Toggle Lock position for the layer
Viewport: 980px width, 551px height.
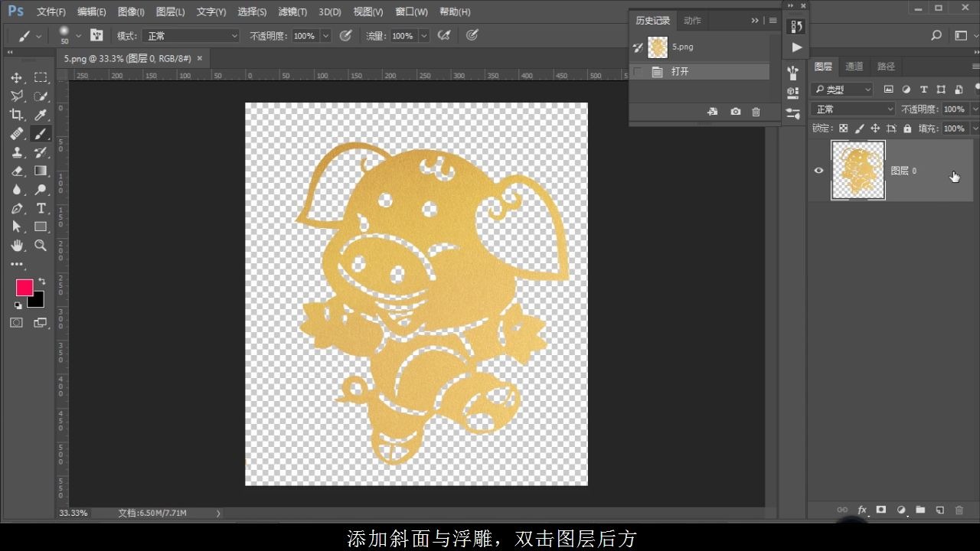point(875,128)
